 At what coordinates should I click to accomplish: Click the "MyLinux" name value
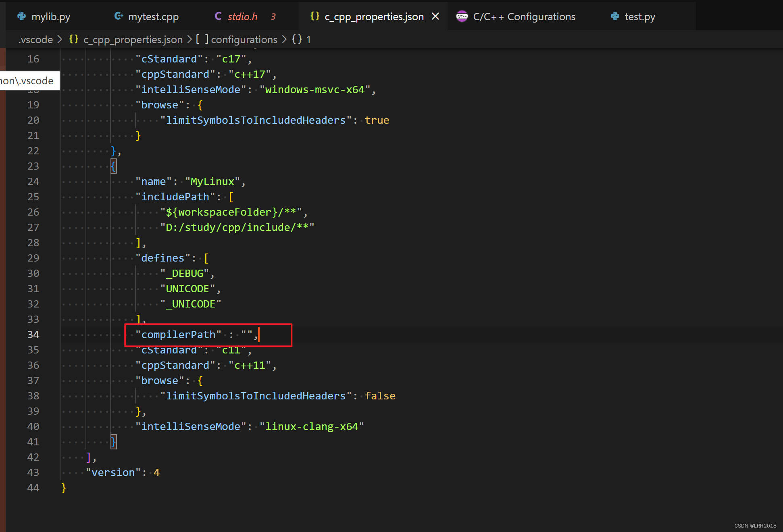pyautogui.click(x=212, y=181)
